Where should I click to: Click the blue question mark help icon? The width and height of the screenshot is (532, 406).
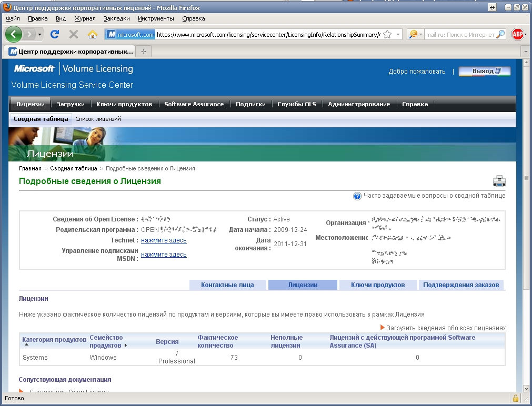point(357,196)
